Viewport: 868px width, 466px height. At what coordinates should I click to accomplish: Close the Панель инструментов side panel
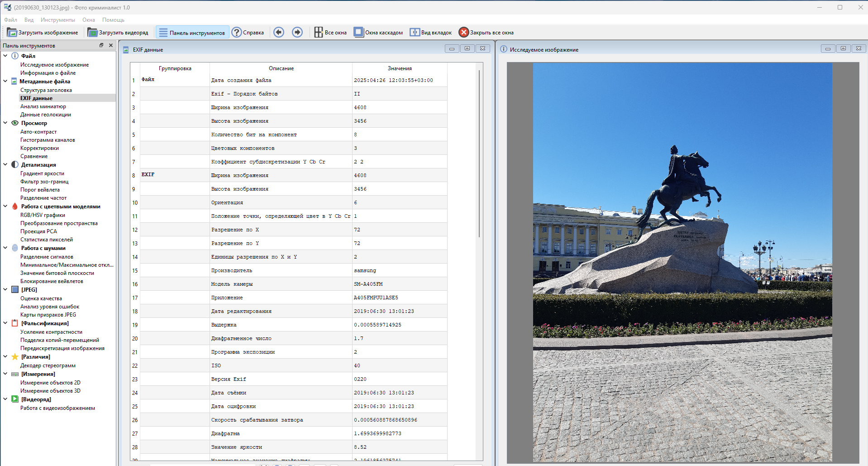(x=111, y=45)
